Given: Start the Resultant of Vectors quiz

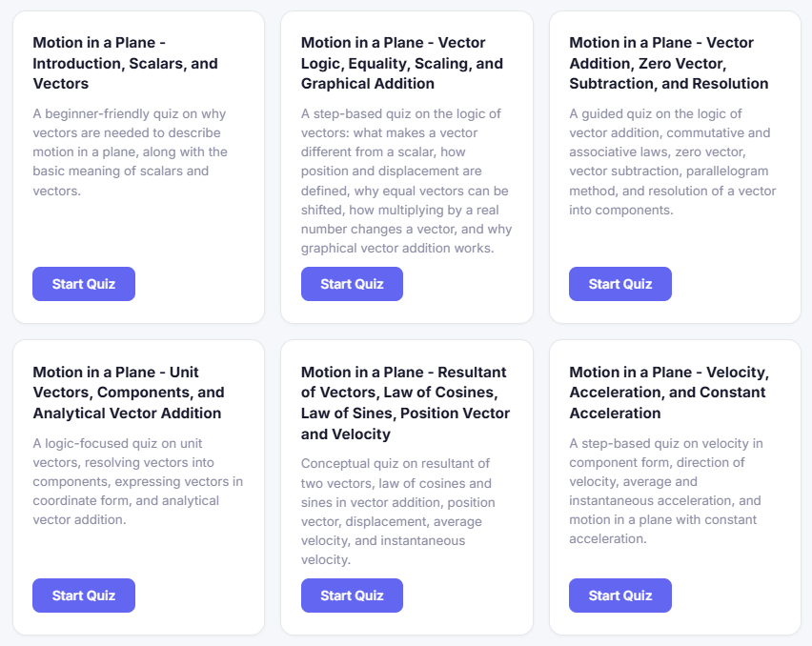Looking at the screenshot, I should [x=352, y=596].
